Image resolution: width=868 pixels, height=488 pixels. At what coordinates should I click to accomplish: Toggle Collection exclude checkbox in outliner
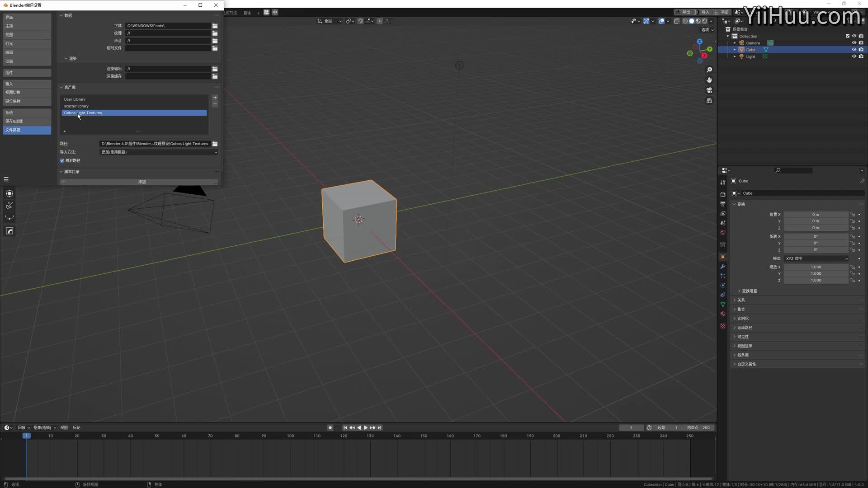(x=848, y=36)
